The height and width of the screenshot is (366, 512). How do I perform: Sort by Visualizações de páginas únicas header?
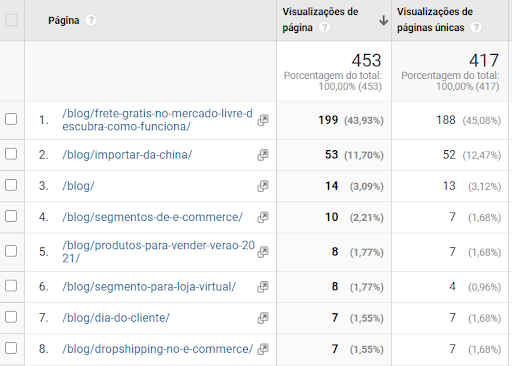435,20
